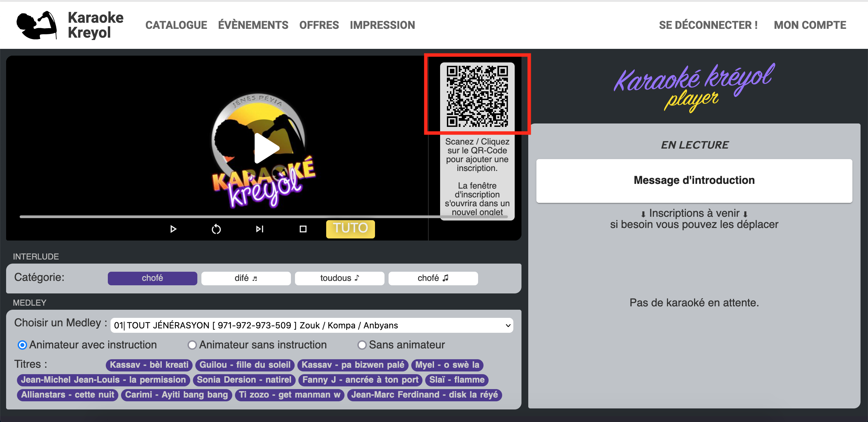Viewport: 868px width, 422px height.
Task: Click the Karaoké kréyol player logo
Action: coord(694,88)
